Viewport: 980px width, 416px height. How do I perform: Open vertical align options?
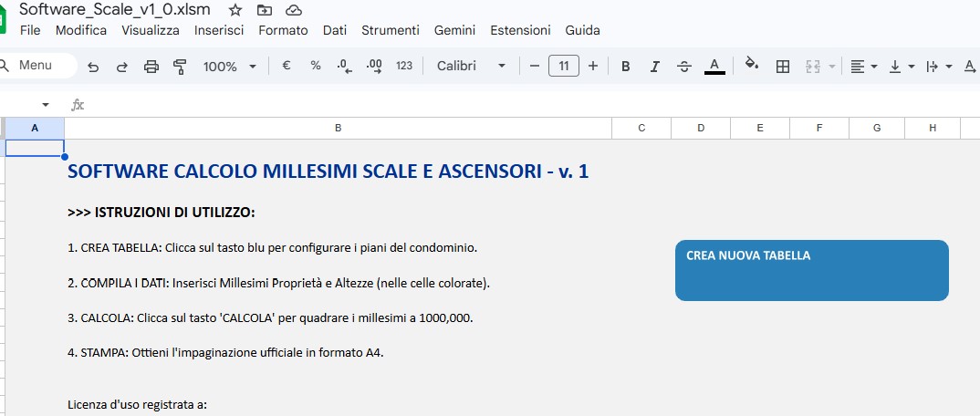click(902, 67)
